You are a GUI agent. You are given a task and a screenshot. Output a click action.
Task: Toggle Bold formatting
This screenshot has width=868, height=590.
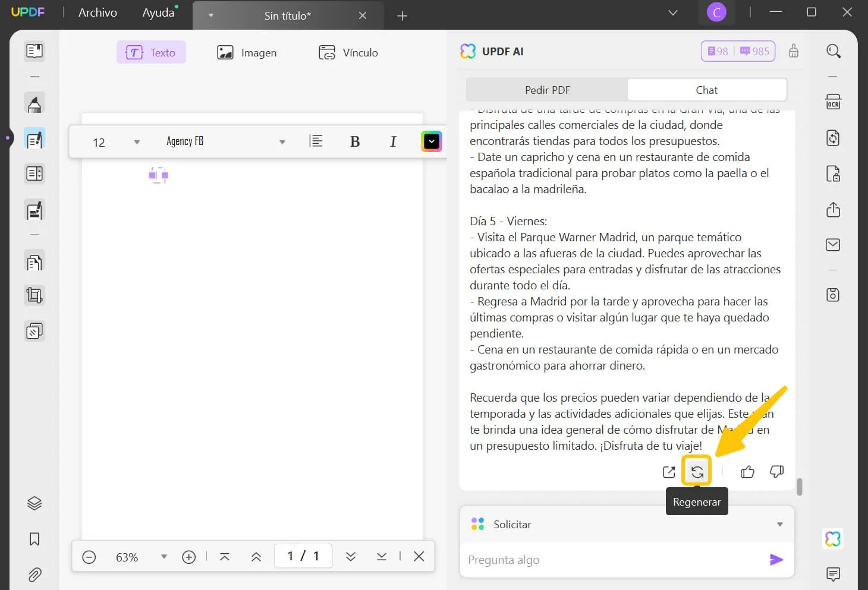[355, 141]
